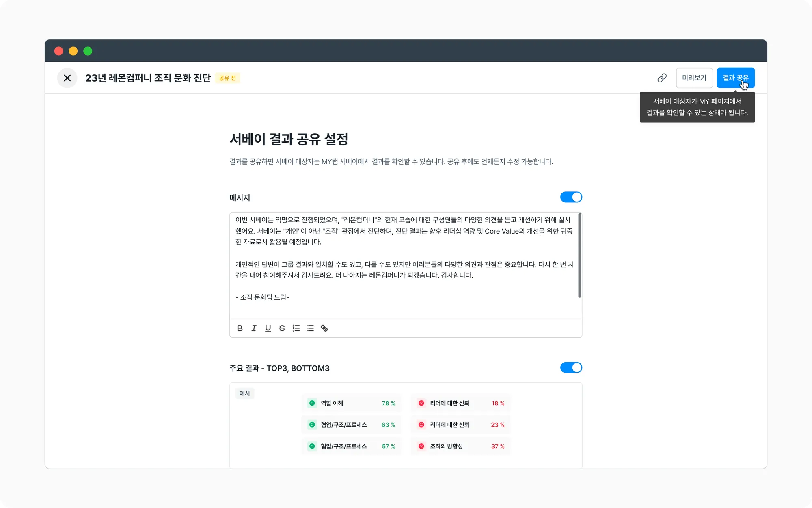Insert a bulleted list
The height and width of the screenshot is (508, 812).
click(x=310, y=328)
